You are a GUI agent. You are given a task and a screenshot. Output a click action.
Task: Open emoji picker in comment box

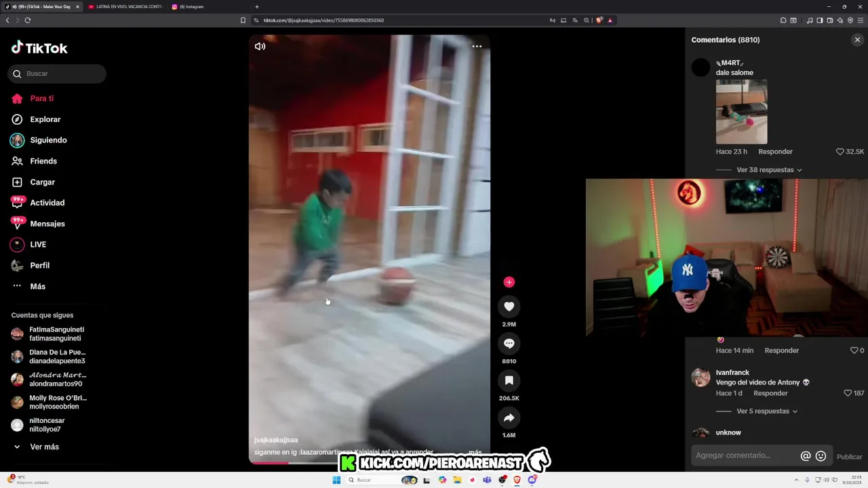(821, 456)
